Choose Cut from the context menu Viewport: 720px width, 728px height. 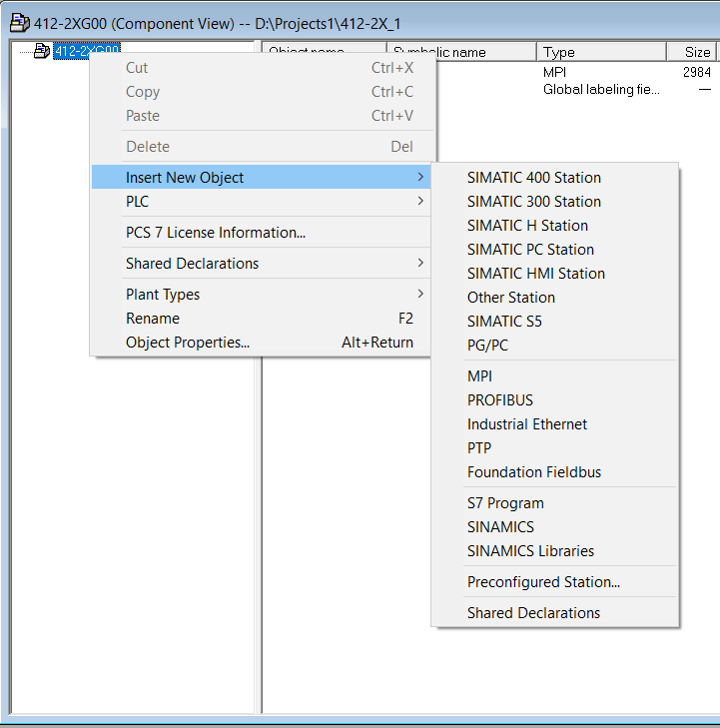click(262, 68)
